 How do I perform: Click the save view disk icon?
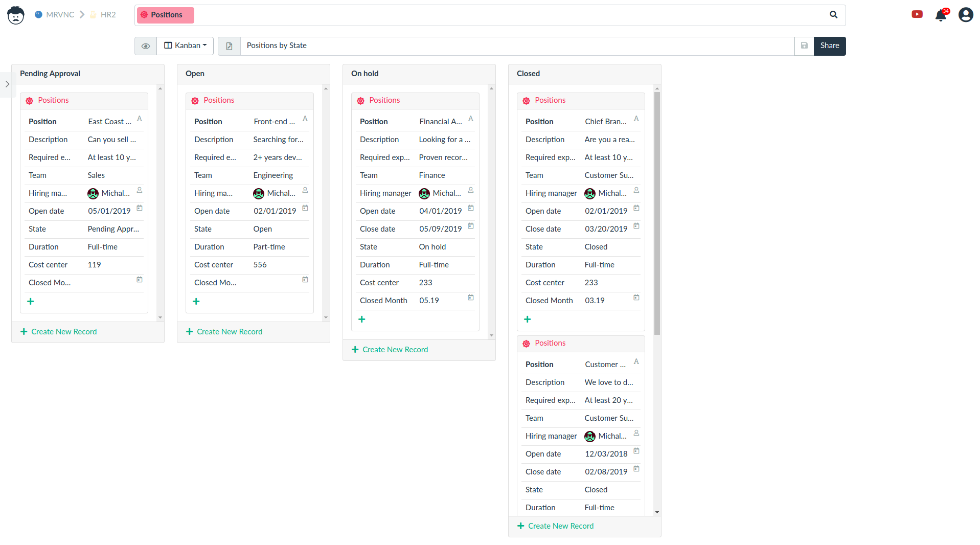pos(804,46)
